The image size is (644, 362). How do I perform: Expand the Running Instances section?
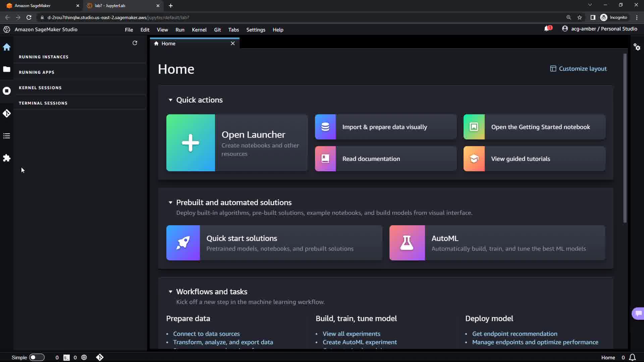click(x=44, y=57)
